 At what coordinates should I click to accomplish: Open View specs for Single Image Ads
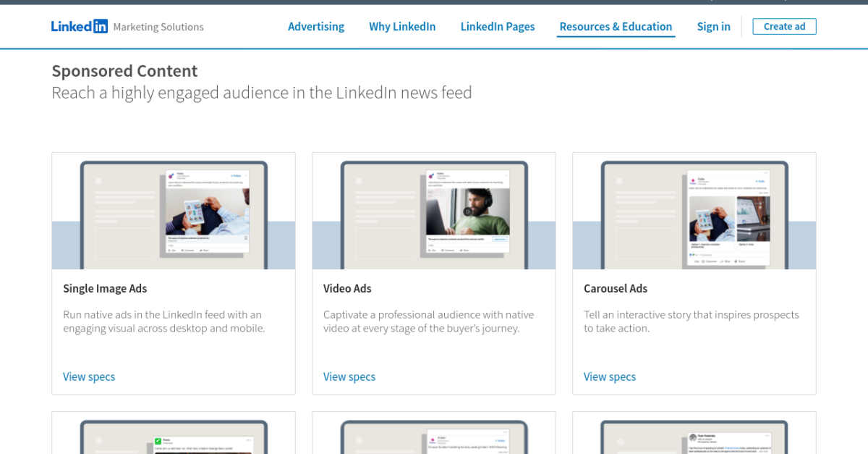(x=89, y=377)
